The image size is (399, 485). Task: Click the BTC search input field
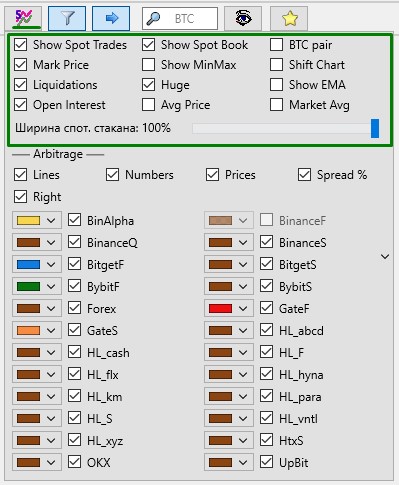tap(180, 19)
